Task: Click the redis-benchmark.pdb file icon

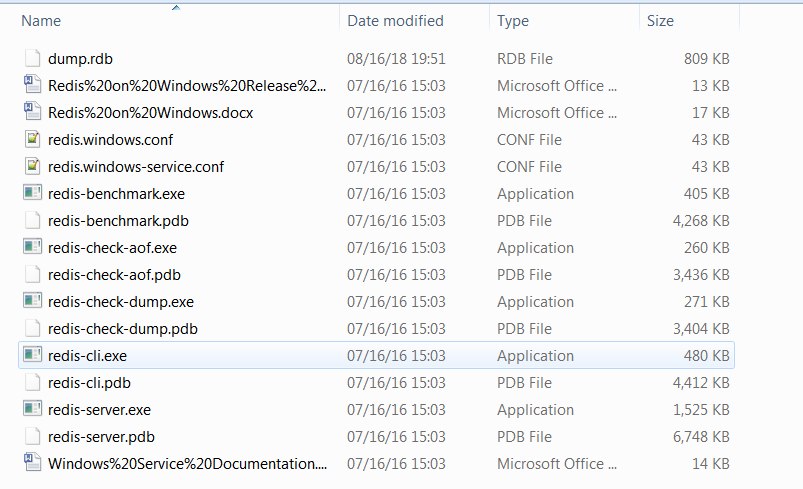Action: (32, 220)
